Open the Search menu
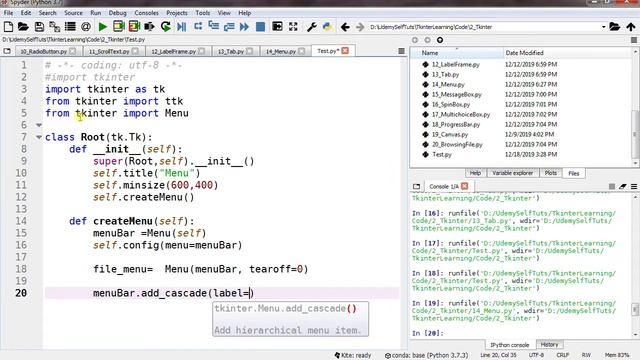 47,13
